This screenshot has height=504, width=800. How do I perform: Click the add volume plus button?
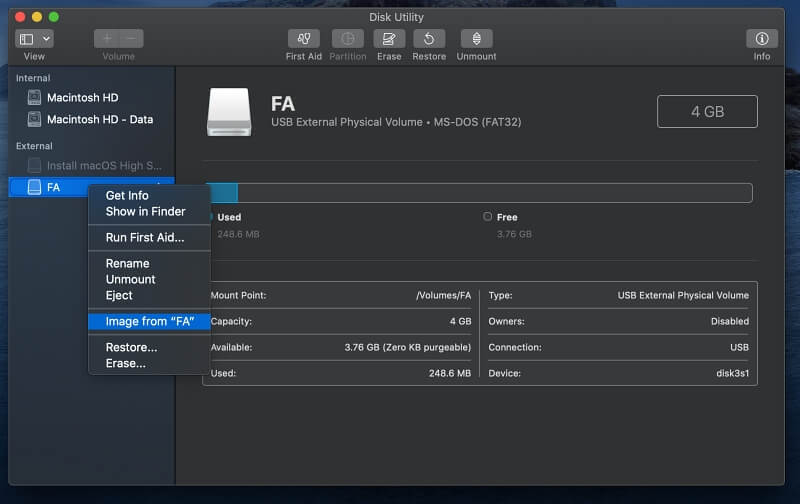pos(107,39)
